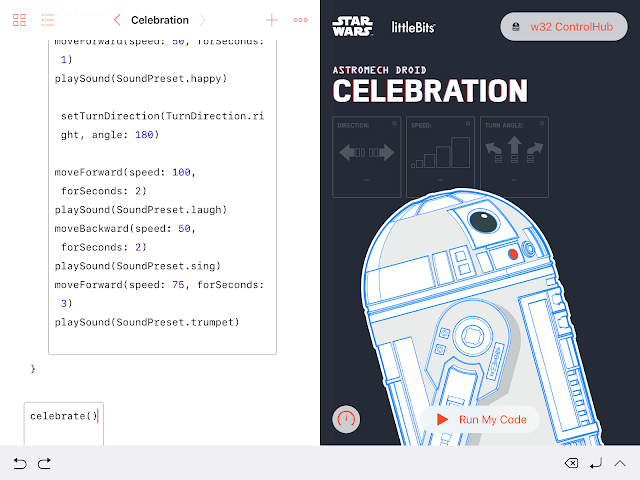640x480 pixels.
Task: Select the speed value 100
Action: [x=181, y=172]
